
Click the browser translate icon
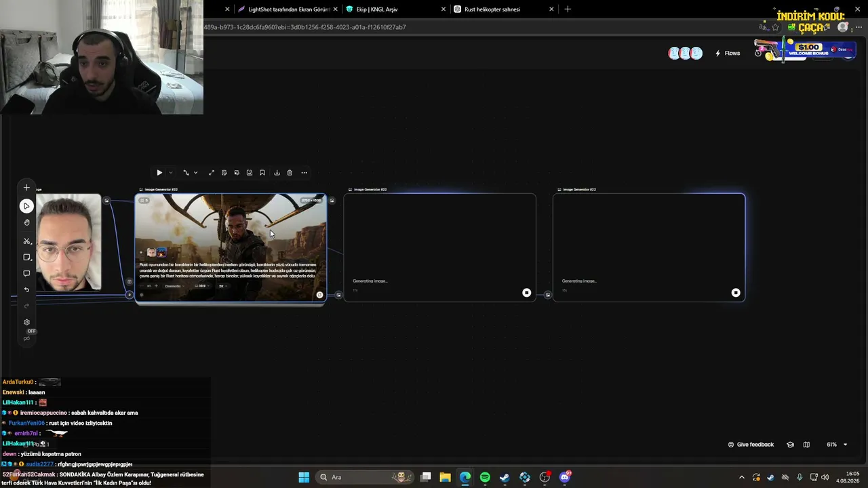point(763,27)
